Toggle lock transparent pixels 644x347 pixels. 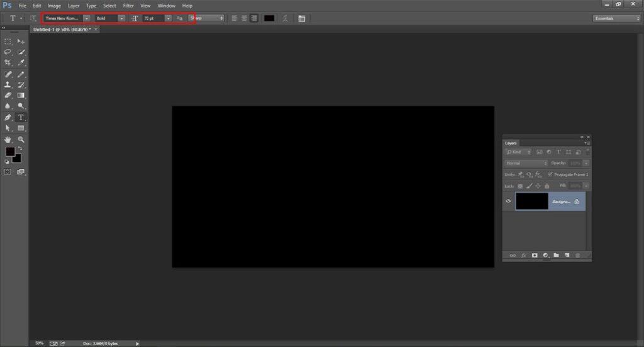pos(520,186)
